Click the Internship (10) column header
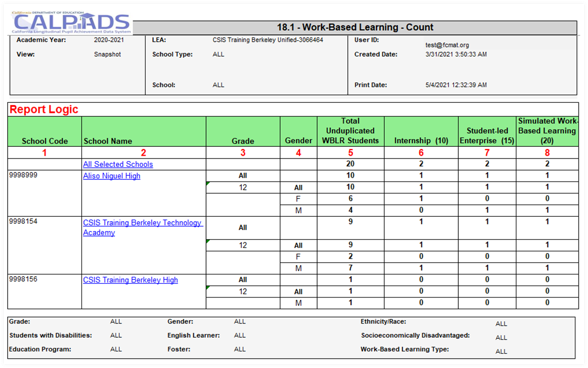Screen dimensions: 588x368 click(x=421, y=141)
